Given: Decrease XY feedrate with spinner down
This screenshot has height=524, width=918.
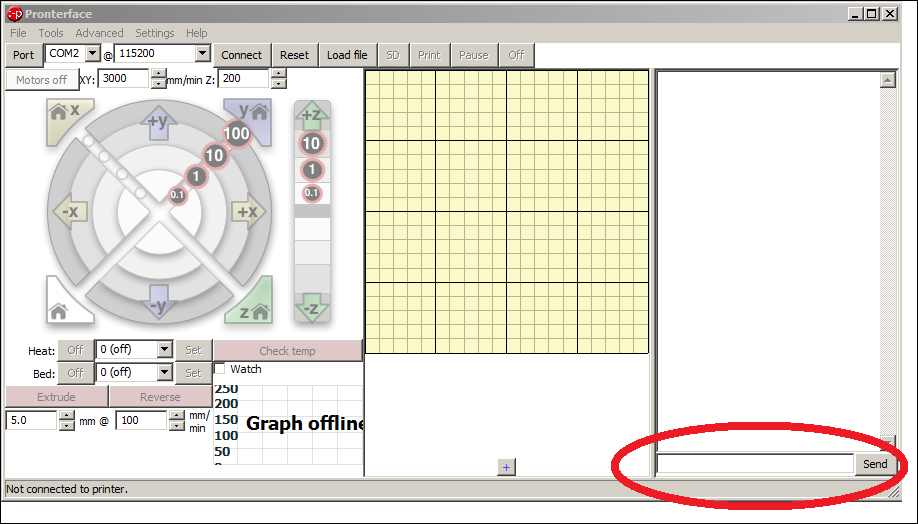Looking at the screenshot, I should click(159, 84).
